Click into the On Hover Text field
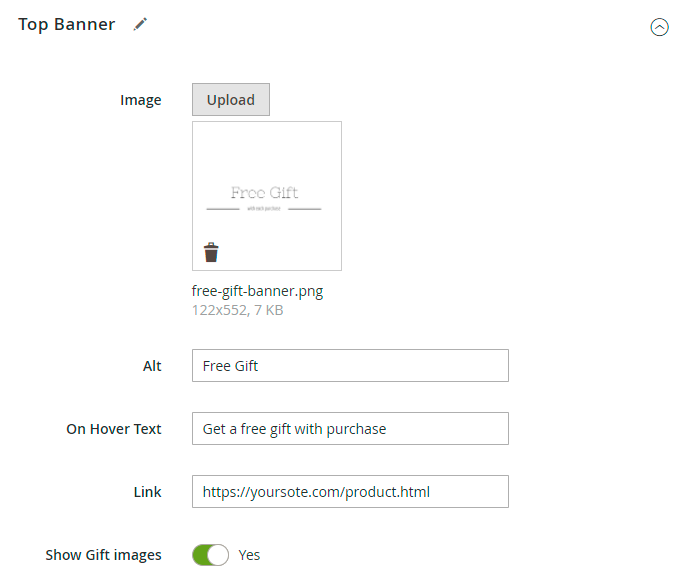685x577 pixels. tap(350, 429)
